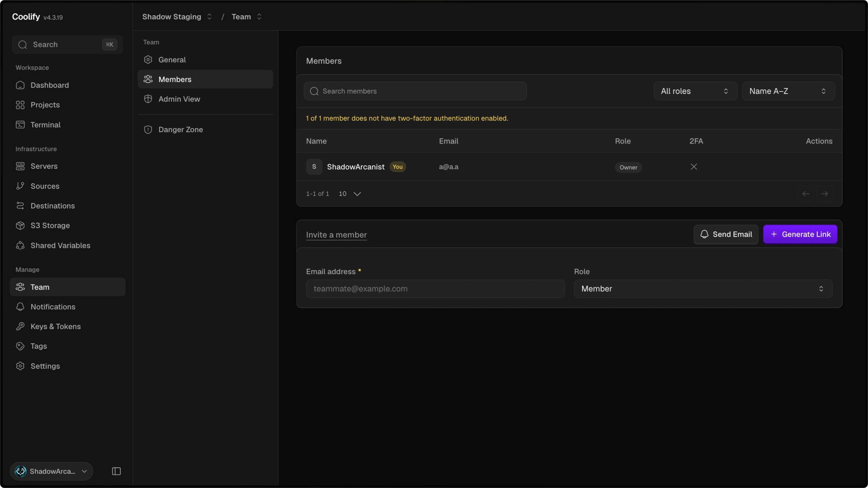Open the All roles filter dropdown
This screenshot has width=868, height=488.
[x=695, y=91]
